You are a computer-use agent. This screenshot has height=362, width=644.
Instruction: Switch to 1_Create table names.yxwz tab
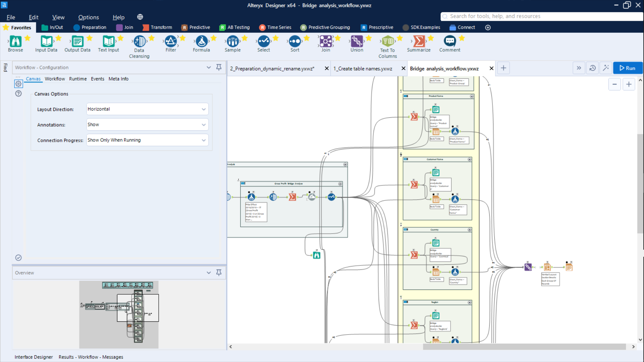(363, 68)
